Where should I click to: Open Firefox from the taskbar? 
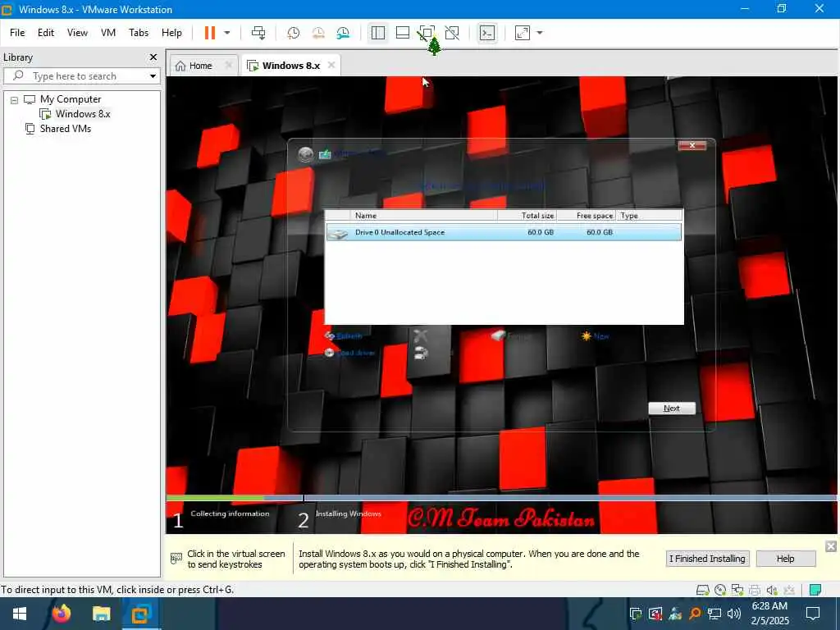coord(61,614)
